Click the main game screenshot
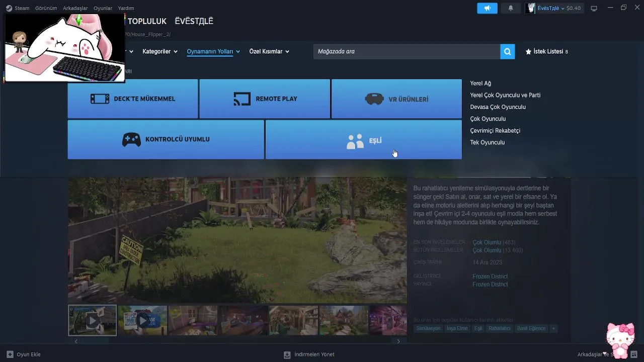Viewport: 644px width, 362px height. tap(237, 240)
